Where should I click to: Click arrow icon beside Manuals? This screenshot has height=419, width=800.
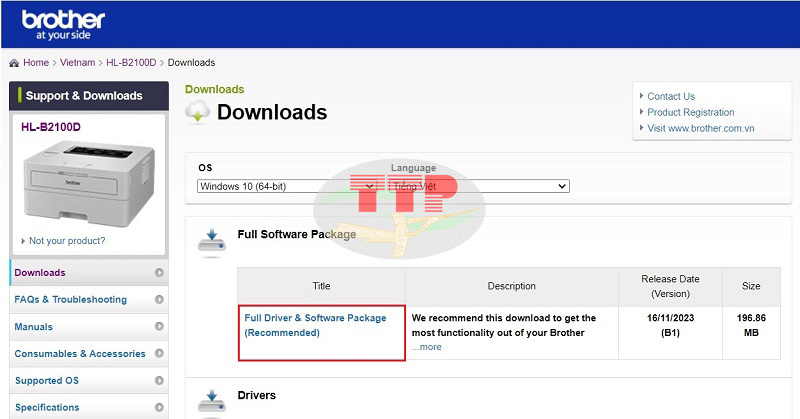159,326
